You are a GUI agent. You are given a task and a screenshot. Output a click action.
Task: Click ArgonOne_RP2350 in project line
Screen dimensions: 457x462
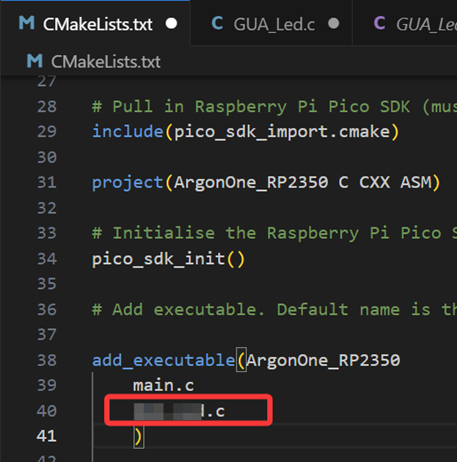[x=251, y=183]
